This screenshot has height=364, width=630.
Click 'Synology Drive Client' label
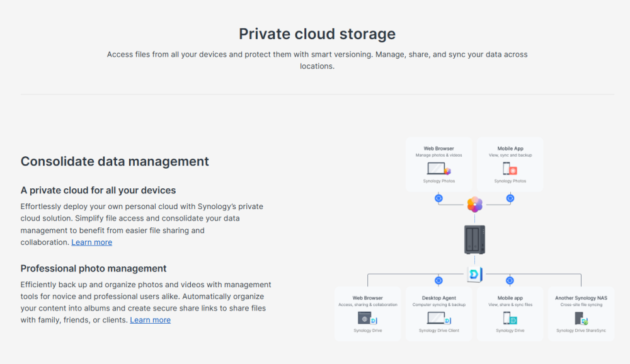point(438,330)
